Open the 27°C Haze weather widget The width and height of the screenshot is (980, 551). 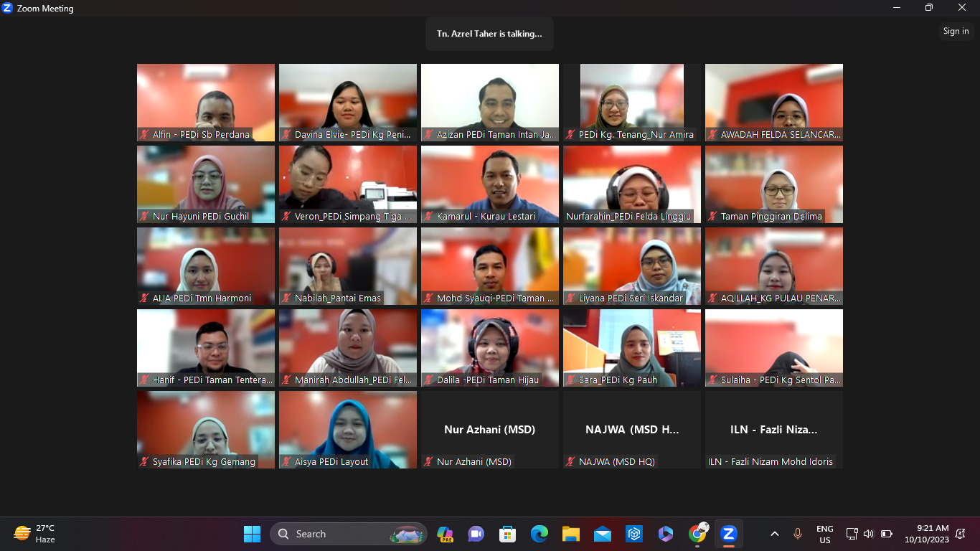click(34, 534)
